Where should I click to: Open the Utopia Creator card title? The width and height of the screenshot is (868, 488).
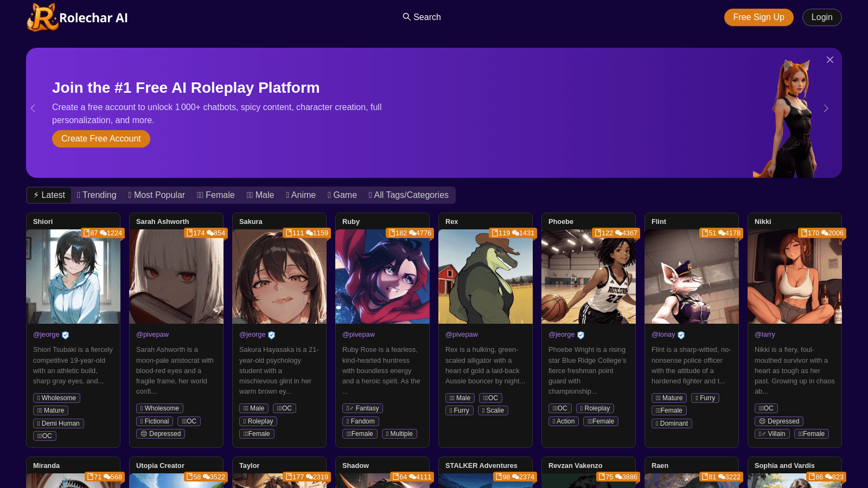click(160, 466)
